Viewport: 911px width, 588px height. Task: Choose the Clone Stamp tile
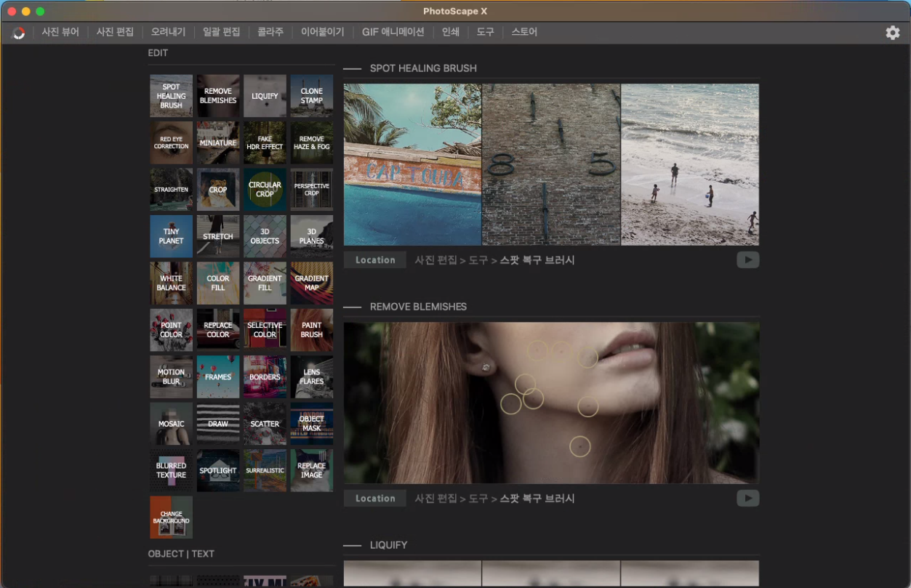pyautogui.click(x=312, y=96)
